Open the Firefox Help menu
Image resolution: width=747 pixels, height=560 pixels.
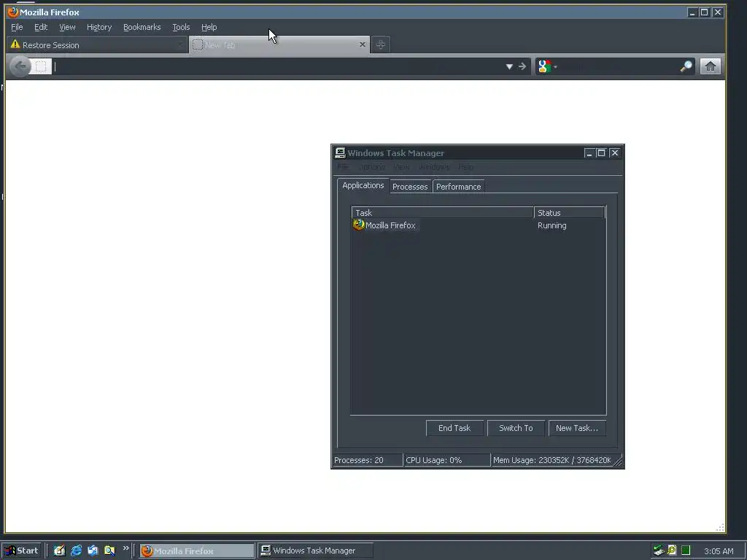coord(209,27)
